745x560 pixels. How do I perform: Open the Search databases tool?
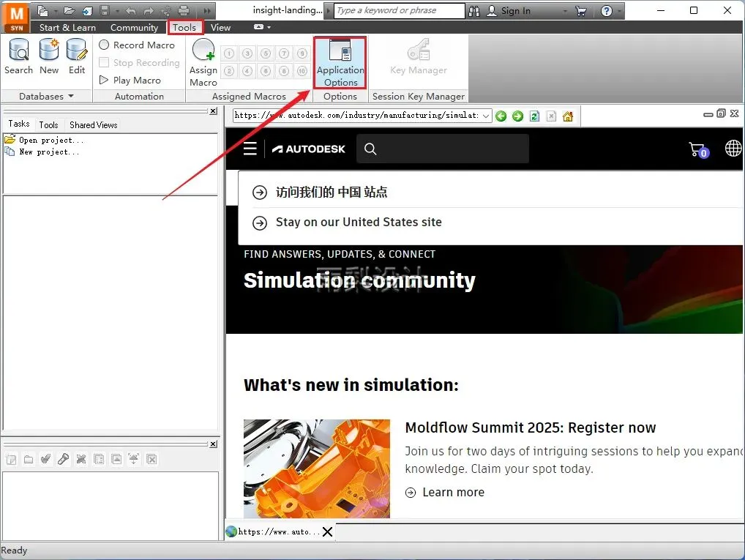point(19,56)
